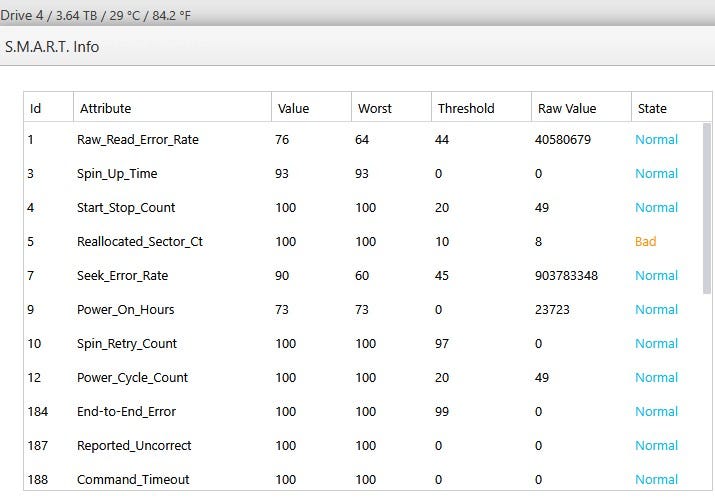The height and width of the screenshot is (499, 715).
Task: Select the Worst column header
Action: click(x=374, y=108)
